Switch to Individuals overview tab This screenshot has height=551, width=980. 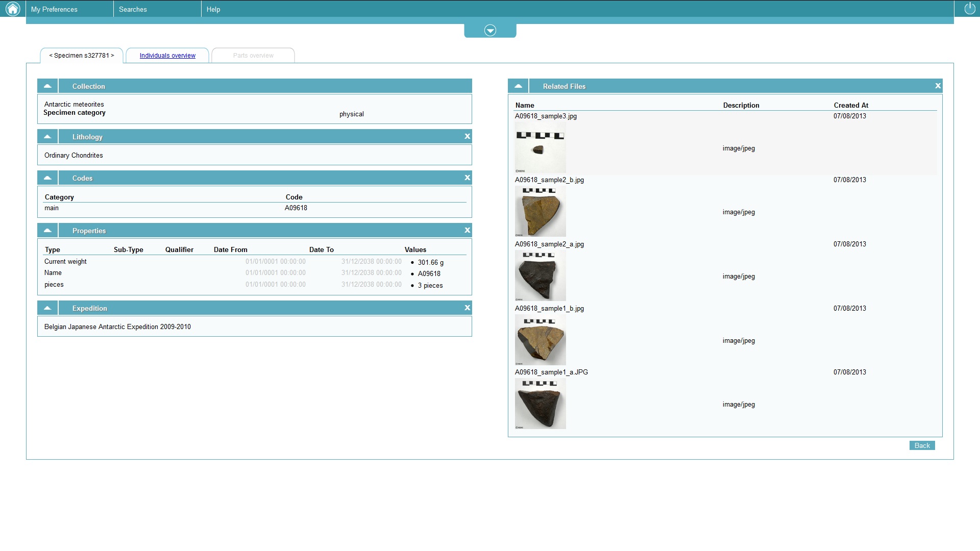pyautogui.click(x=167, y=56)
